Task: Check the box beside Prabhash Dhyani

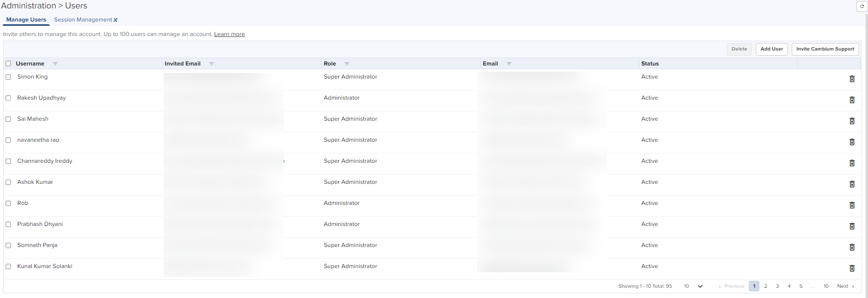Action: (8, 225)
